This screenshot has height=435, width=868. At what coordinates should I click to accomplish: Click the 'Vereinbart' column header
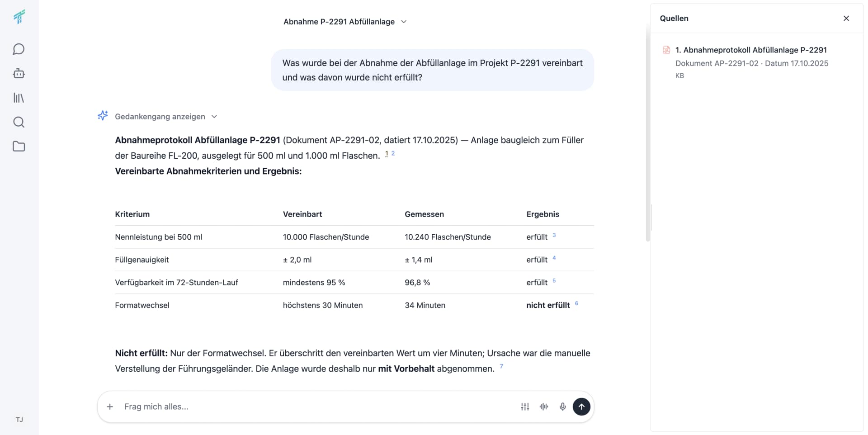[x=302, y=214]
